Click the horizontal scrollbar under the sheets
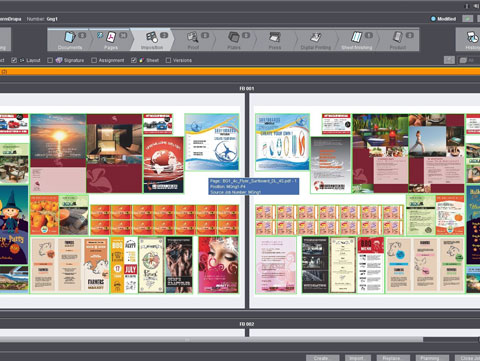This screenshot has width=480, height=361. (x=211, y=340)
